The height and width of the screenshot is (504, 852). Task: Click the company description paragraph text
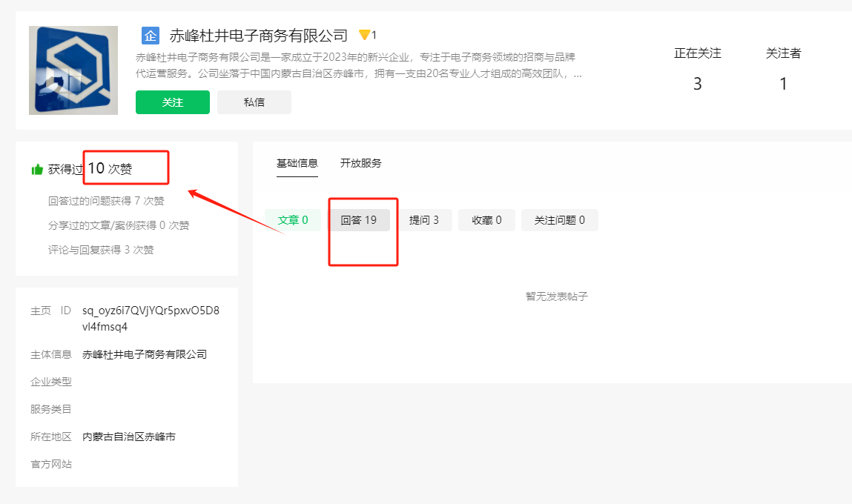[359, 65]
